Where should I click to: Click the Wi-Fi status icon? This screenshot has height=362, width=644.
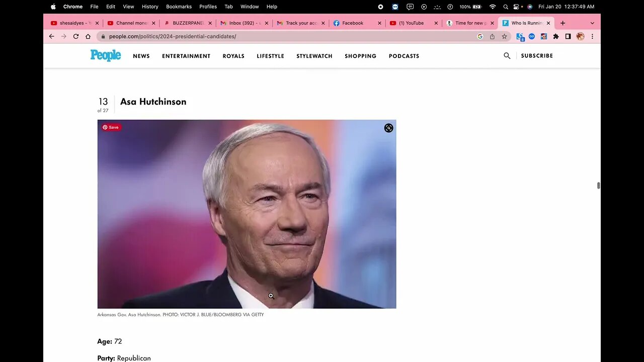[493, 7]
